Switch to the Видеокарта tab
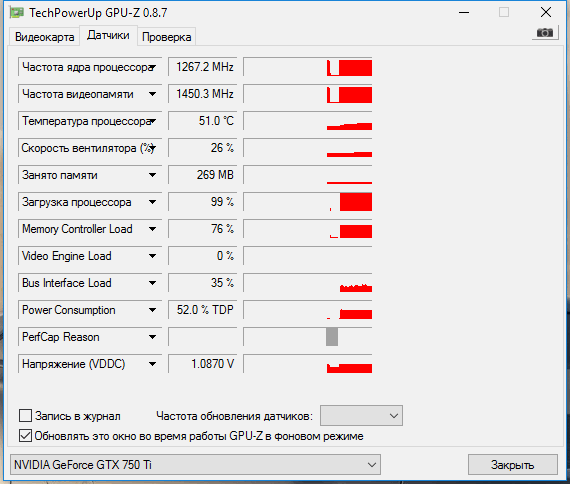This screenshot has width=570, height=484. coord(44,37)
